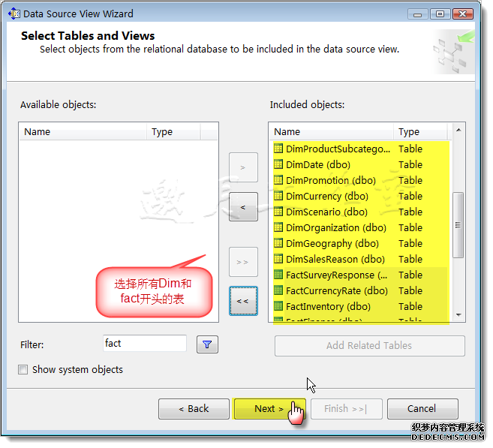Go back with the Back button
The width and height of the screenshot is (493, 448).
[194, 409]
